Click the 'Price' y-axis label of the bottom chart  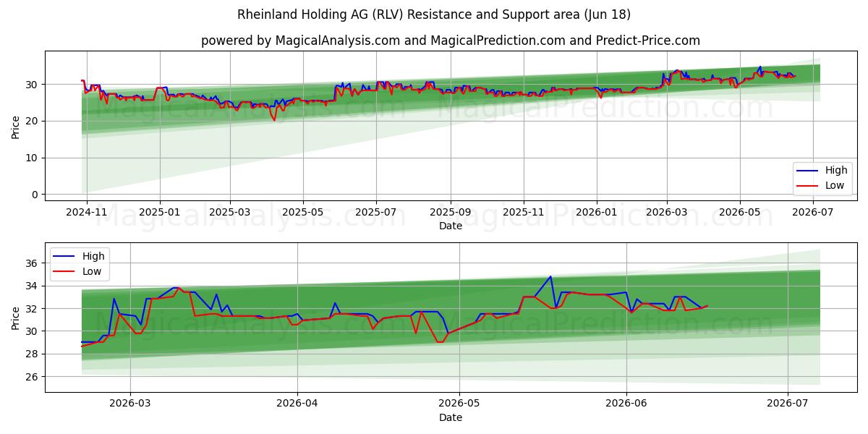click(x=16, y=318)
